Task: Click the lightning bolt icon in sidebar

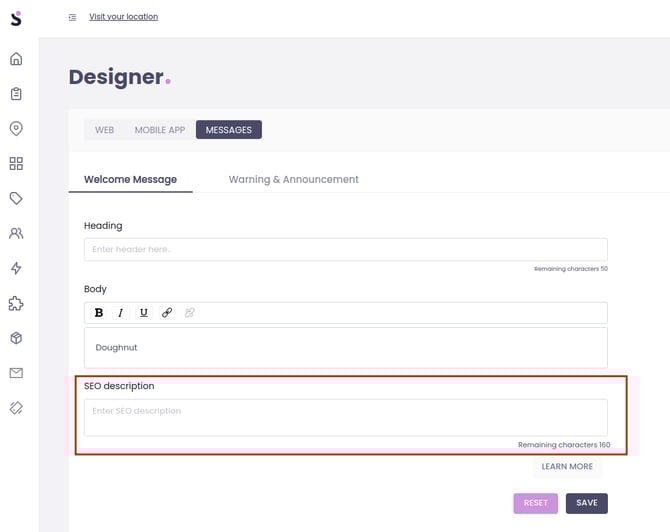Action: [16, 269]
